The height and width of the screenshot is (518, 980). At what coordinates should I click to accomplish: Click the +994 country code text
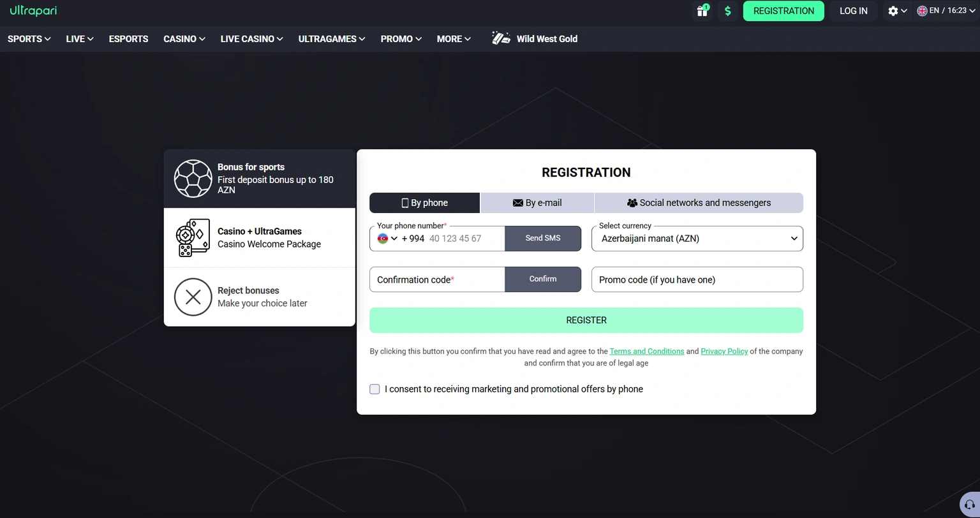pyautogui.click(x=413, y=239)
